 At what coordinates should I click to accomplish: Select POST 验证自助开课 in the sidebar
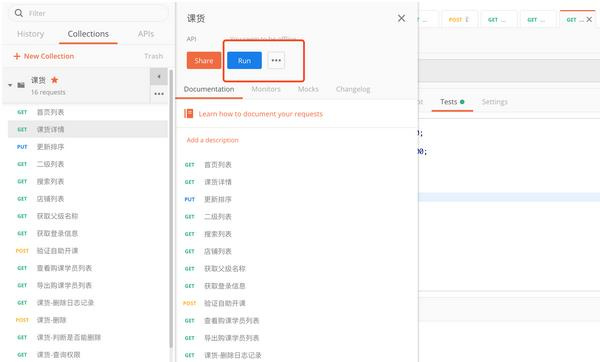88,251
